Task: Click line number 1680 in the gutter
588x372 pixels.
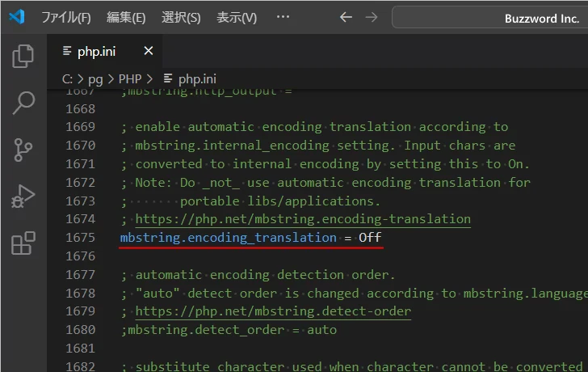Action: (80, 330)
